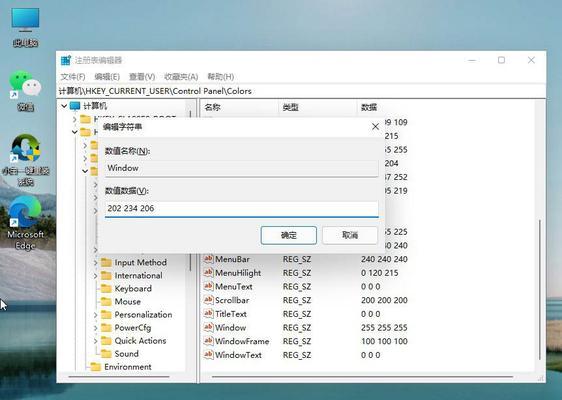Expand the Personalization tree node
This screenshot has height=400, width=562.
click(x=95, y=315)
